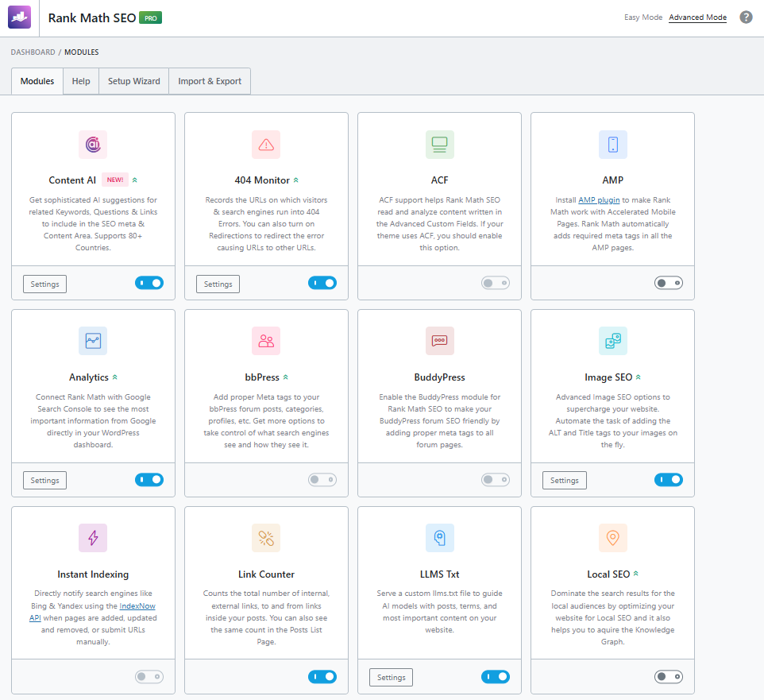This screenshot has height=700, width=764.
Task: Enable the Local SEO toggle
Action: click(669, 677)
